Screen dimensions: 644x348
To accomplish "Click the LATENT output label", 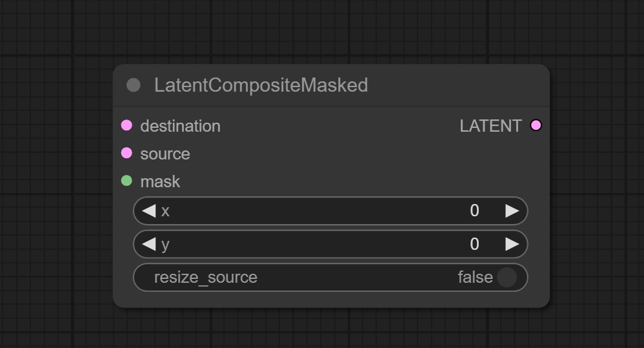I will click(x=490, y=126).
